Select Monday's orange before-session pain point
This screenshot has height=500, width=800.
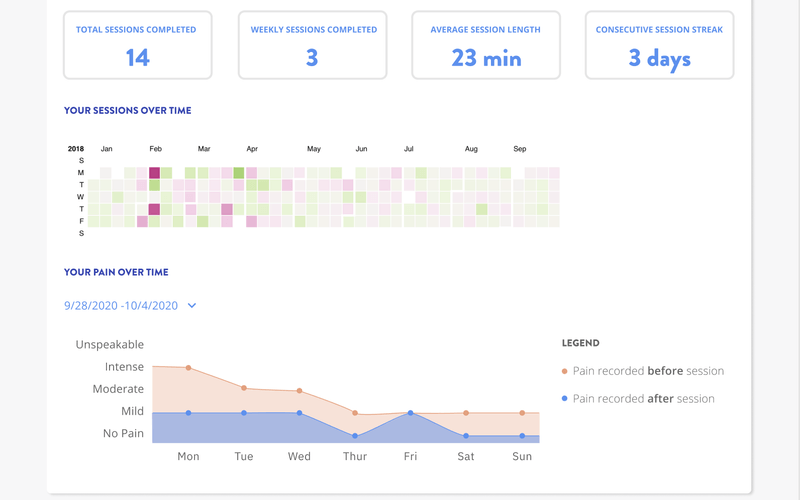point(188,368)
